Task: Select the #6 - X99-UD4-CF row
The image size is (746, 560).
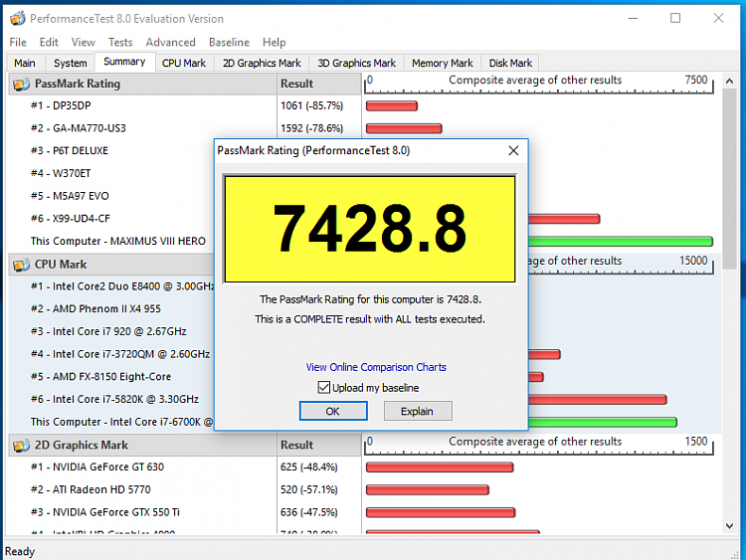Action: [110, 219]
